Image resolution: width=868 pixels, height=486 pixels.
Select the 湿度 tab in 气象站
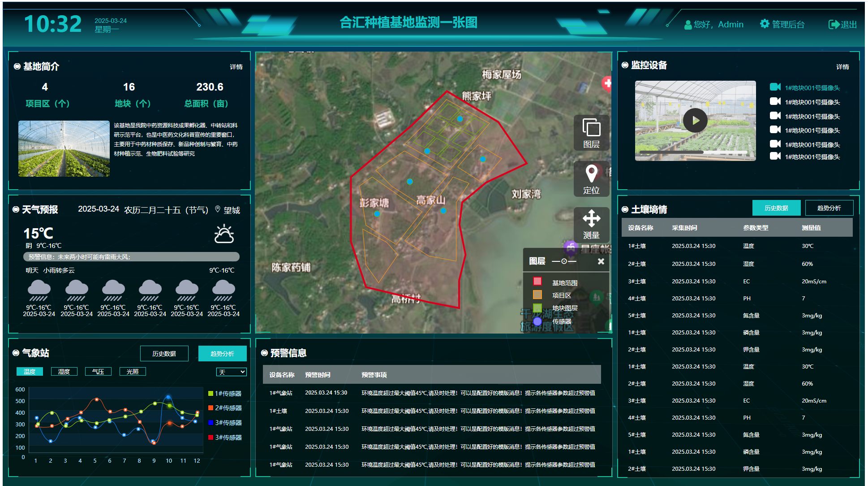point(64,372)
